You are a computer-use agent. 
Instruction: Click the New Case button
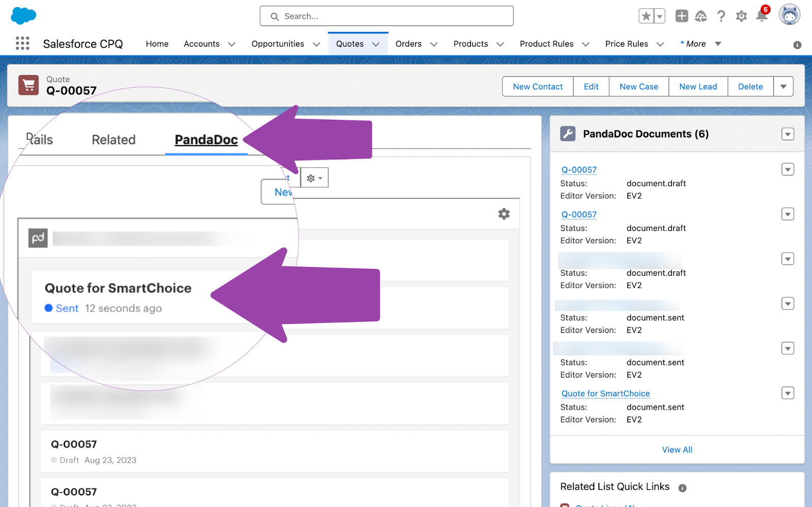(639, 86)
